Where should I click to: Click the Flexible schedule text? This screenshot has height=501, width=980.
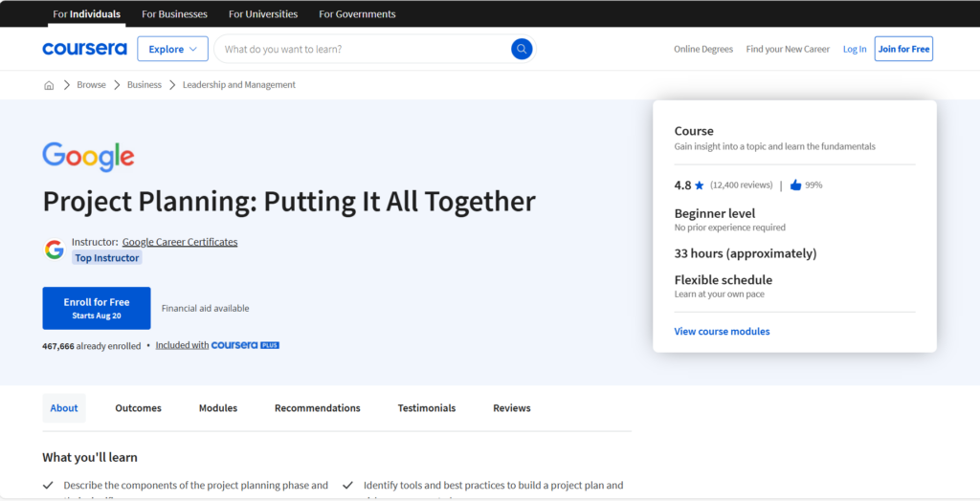(724, 280)
